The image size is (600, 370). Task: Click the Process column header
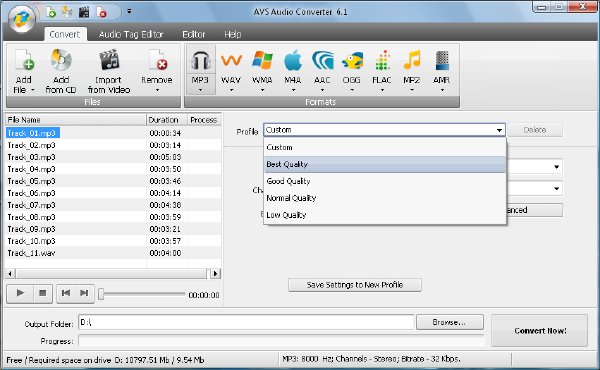204,120
